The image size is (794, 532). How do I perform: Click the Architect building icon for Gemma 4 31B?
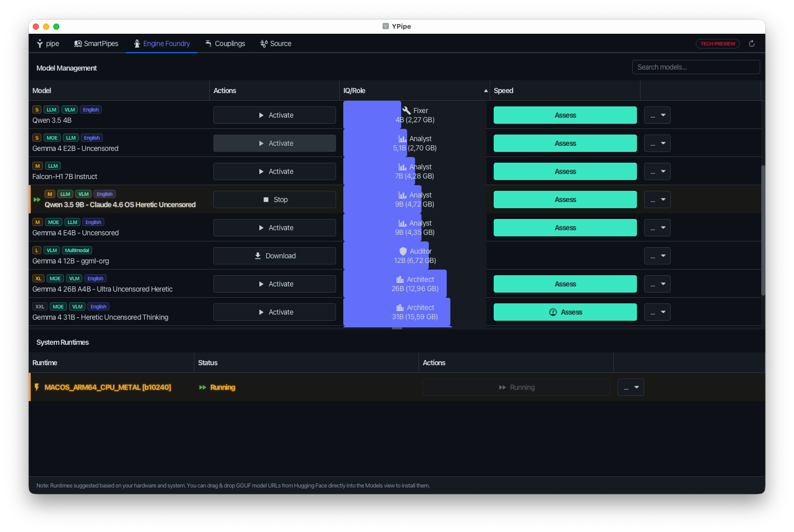pyautogui.click(x=400, y=307)
